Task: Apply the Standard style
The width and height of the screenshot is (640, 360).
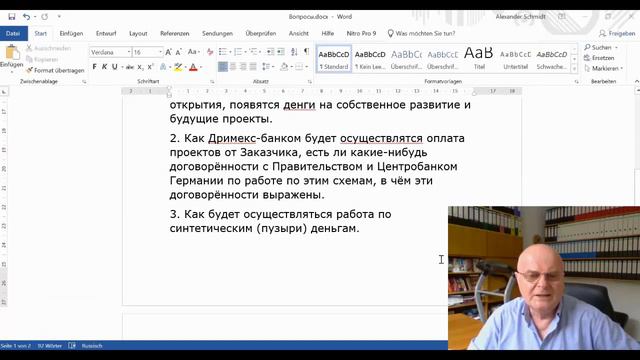Action: pos(334,59)
